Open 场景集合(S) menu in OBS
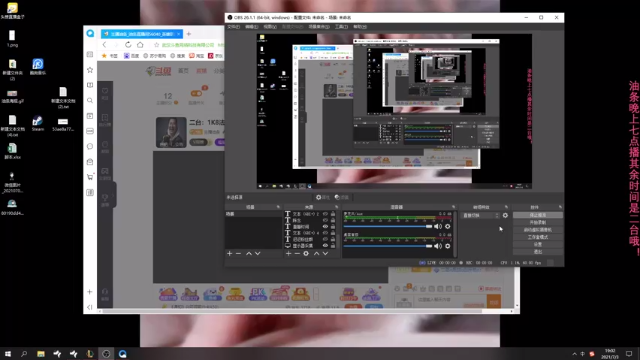This screenshot has width=640, height=360. click(x=319, y=27)
